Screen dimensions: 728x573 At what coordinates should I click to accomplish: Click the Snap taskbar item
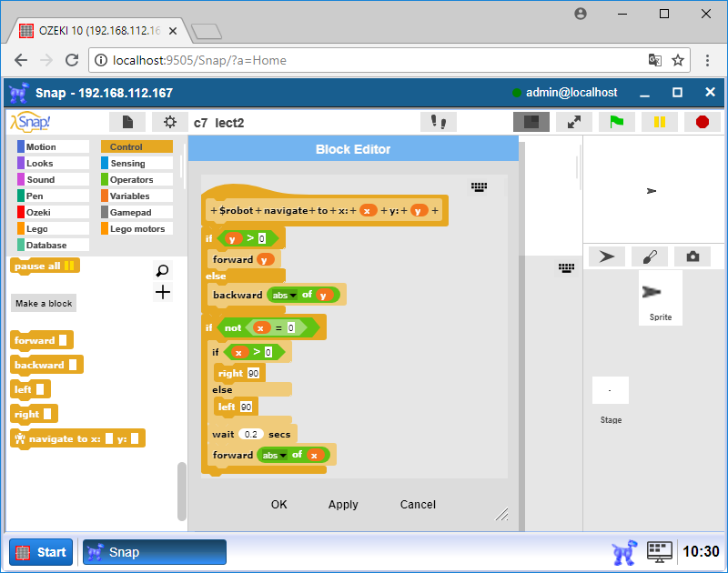coord(155,552)
